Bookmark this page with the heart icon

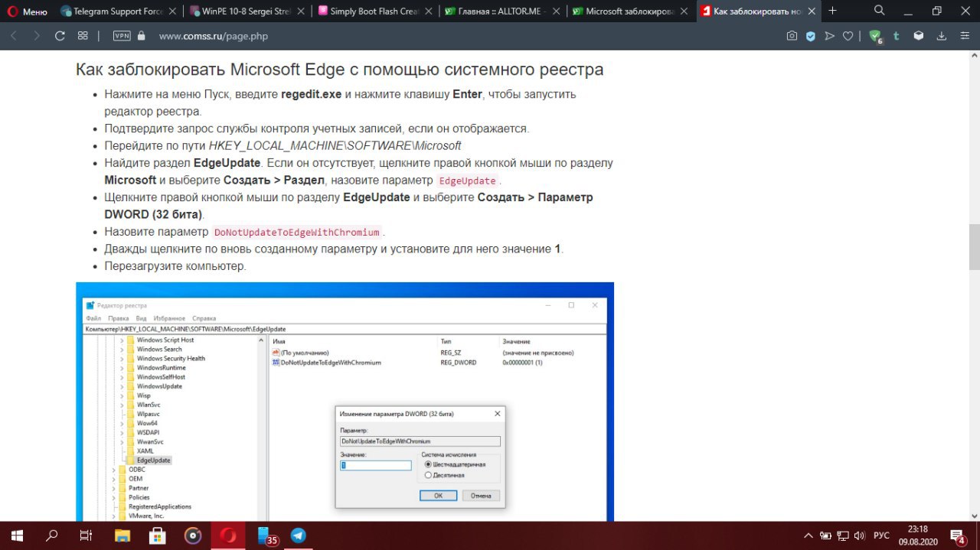click(x=848, y=36)
